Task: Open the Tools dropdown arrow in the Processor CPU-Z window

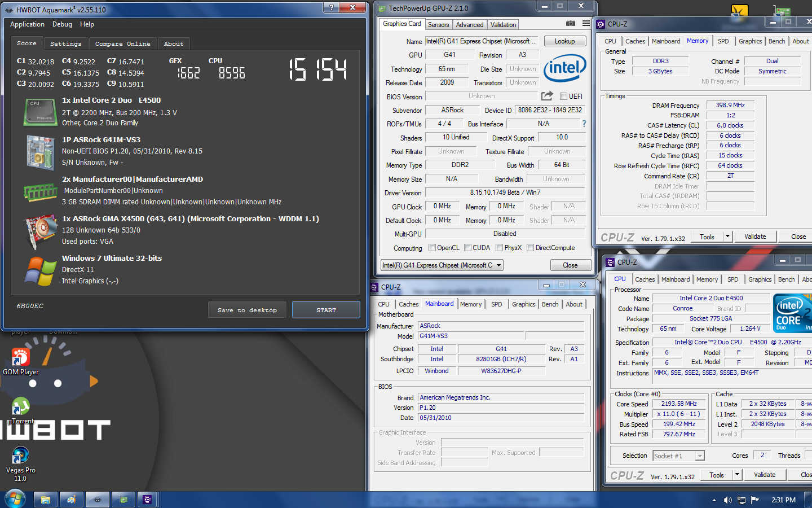Action: pyautogui.click(x=738, y=475)
